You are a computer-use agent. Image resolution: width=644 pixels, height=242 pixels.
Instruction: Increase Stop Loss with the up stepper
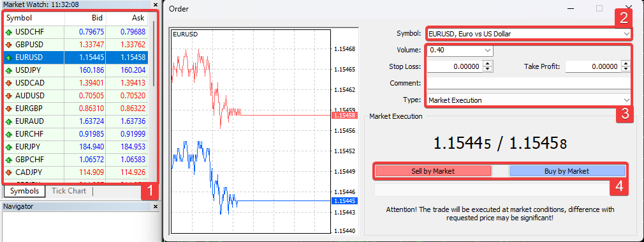[x=488, y=64]
